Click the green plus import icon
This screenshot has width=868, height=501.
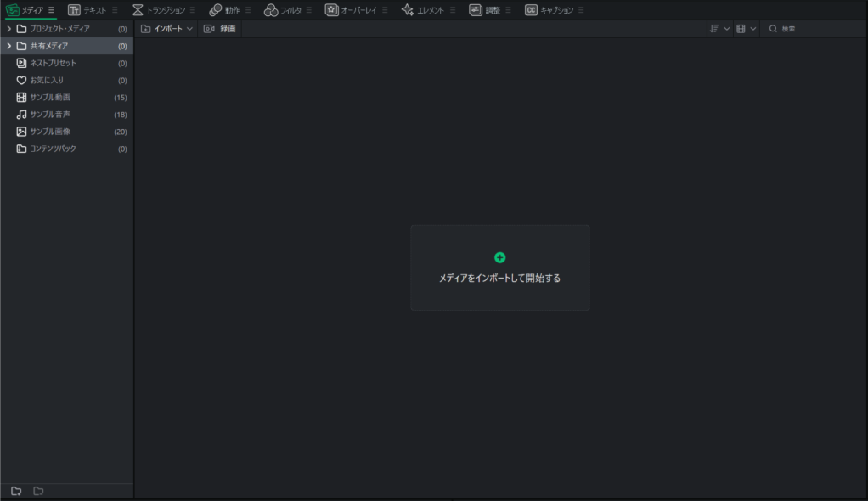click(x=499, y=257)
